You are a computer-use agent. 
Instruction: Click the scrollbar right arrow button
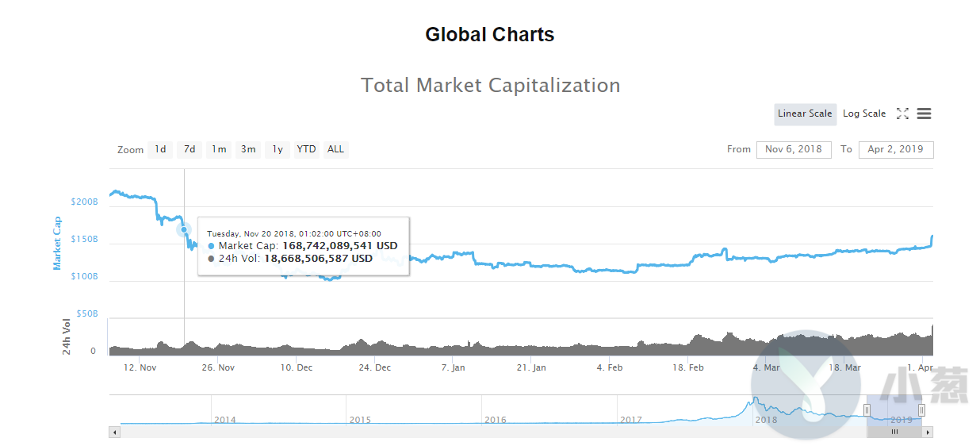(x=928, y=433)
